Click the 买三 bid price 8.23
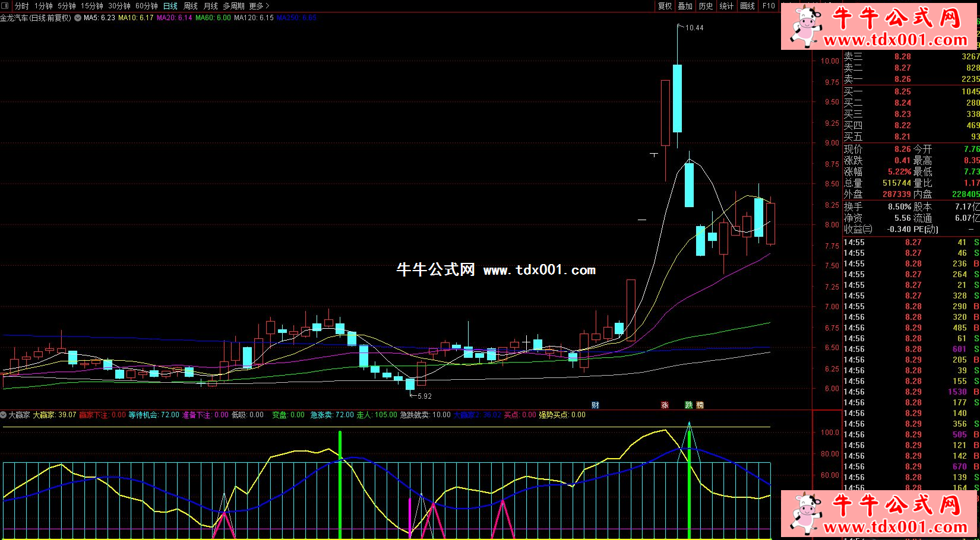980x540 pixels. [x=903, y=114]
